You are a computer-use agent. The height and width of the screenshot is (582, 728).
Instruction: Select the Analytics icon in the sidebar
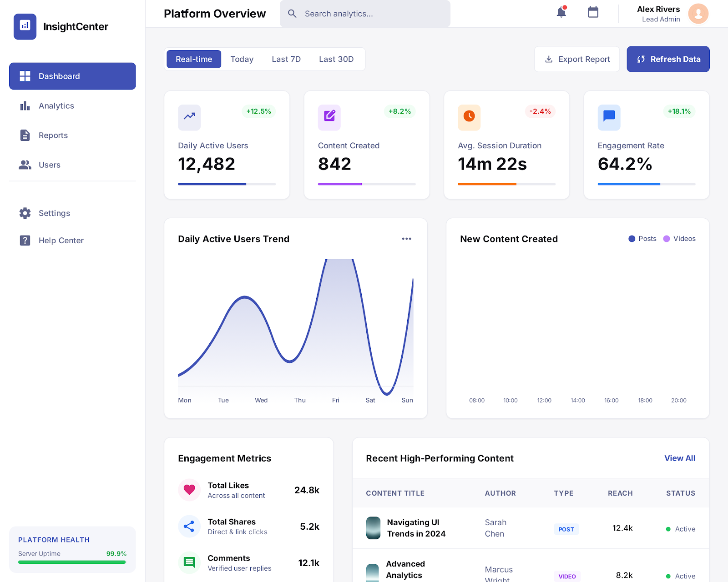(25, 106)
